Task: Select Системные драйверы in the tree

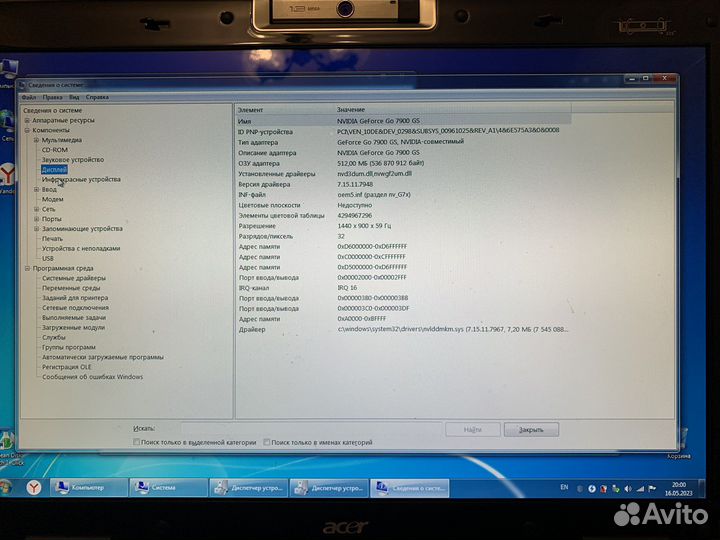Action: point(73,278)
